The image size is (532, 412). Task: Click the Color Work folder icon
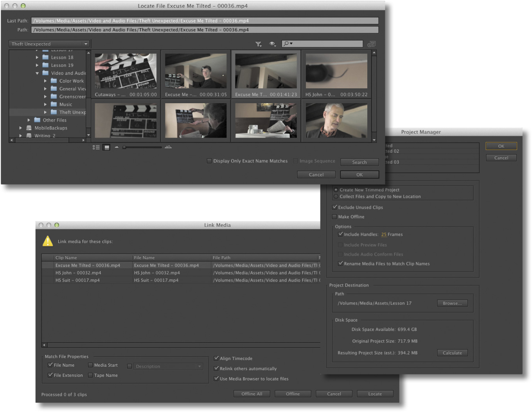(x=54, y=81)
